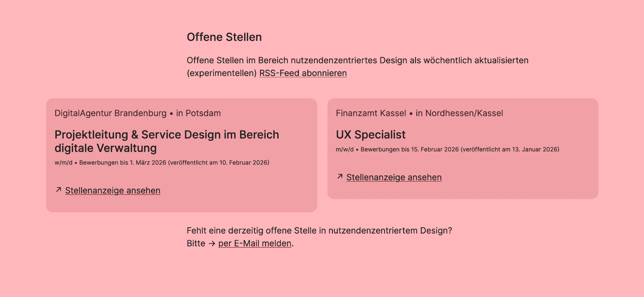Click the "in Nordhessen/Kassel" location text
This screenshot has height=297, width=644.
coord(459,113)
